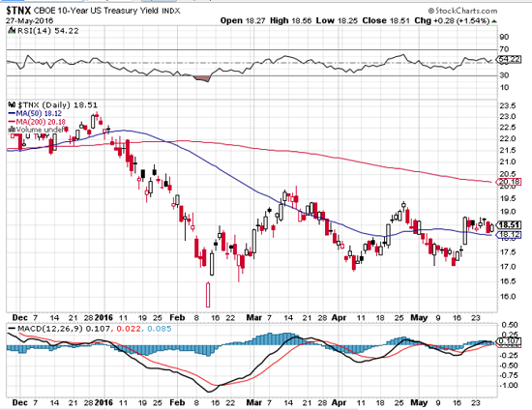Click the hollow red candle at February low
The height and width of the screenshot is (410, 532).
point(208,295)
